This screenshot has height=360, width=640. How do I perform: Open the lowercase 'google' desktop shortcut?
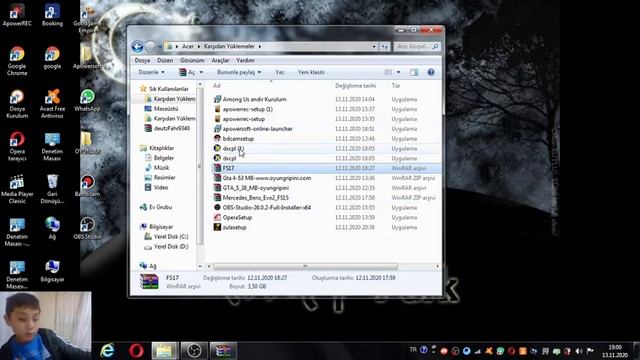point(52,58)
